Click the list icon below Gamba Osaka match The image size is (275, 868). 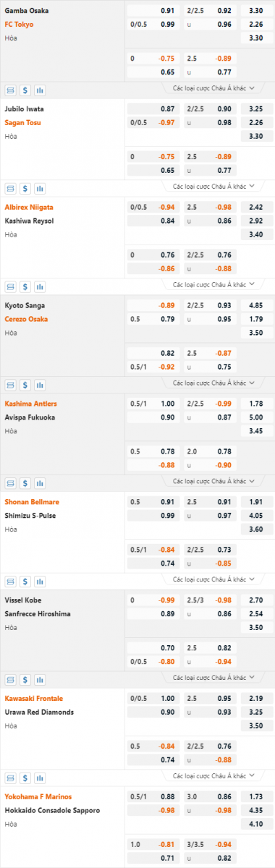[x=10, y=90]
